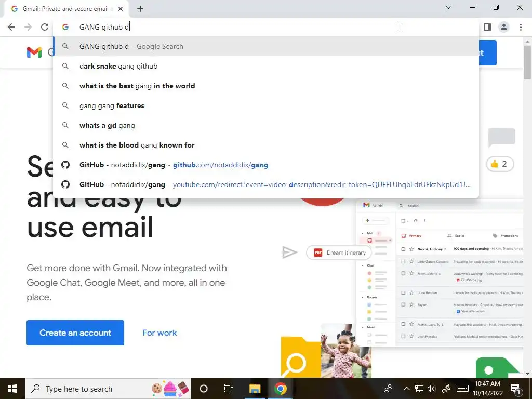Select 'what is the blood gang known for'
The width and height of the screenshot is (532, 399).
266,145
